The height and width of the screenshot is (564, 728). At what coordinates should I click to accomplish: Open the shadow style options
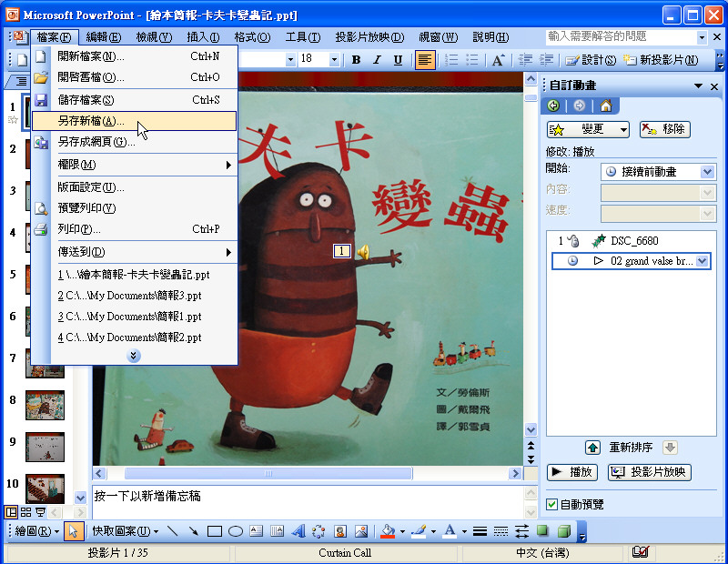tap(542, 531)
